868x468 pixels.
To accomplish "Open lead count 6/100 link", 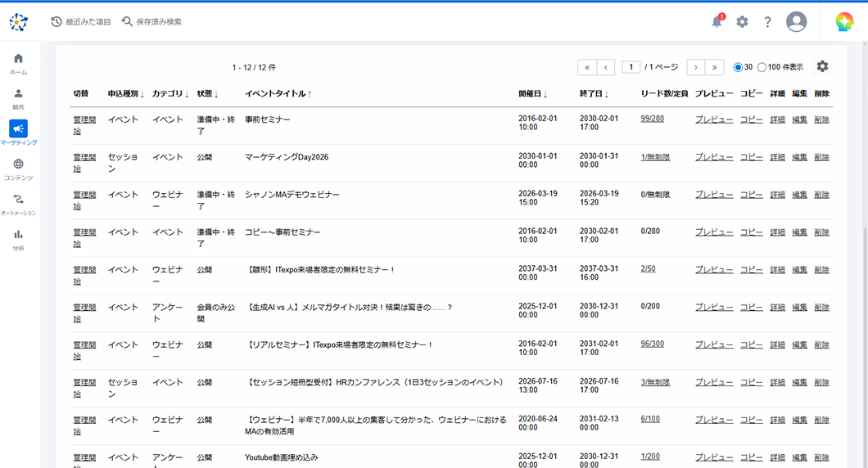I will click(650, 419).
